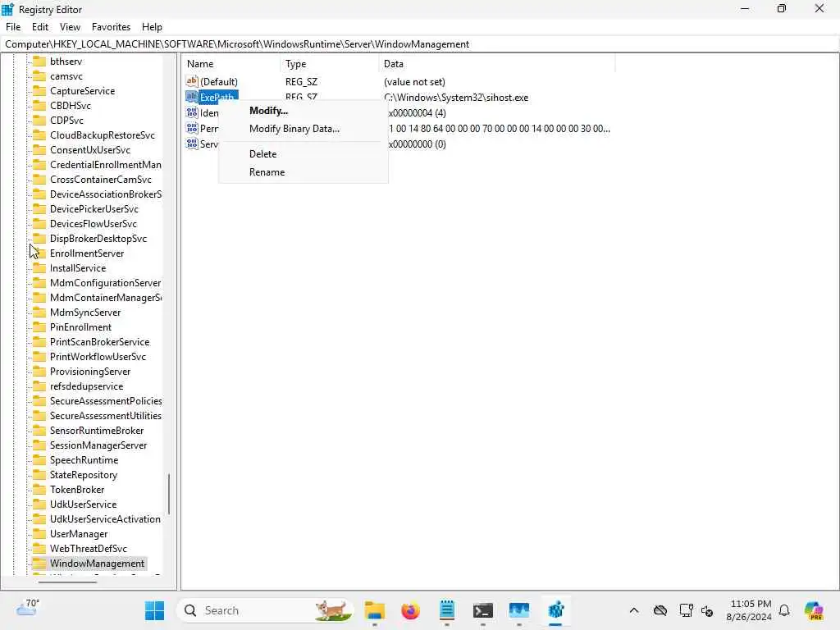Viewport: 840px width, 630px height.
Task: Select SpeechRuntime key in tree
Action: click(84, 459)
